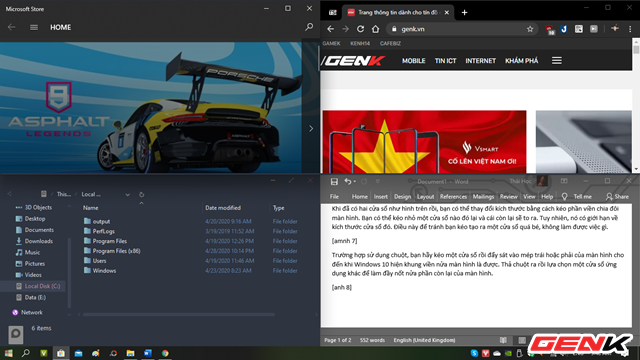Click the Asphalt 9 Legends banner
The image size is (640, 360).
(x=151, y=108)
